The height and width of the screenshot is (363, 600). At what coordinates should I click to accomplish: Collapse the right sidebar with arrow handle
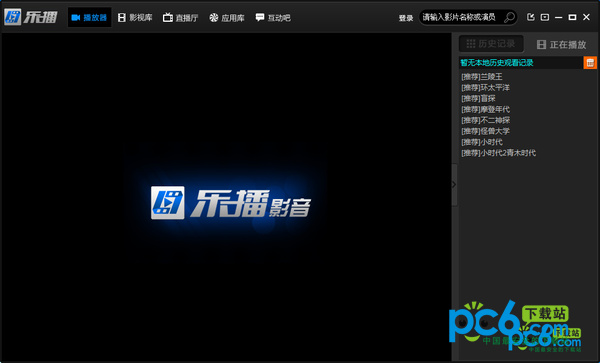click(x=454, y=185)
